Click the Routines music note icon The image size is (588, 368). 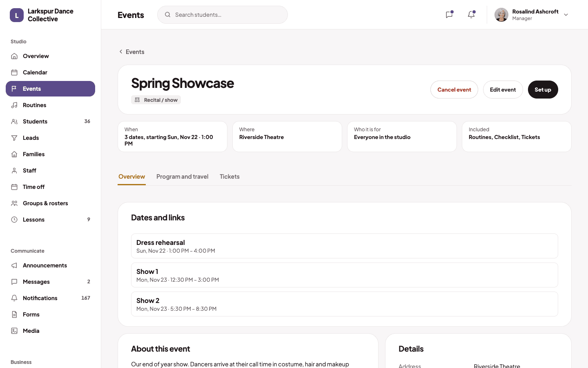14,105
